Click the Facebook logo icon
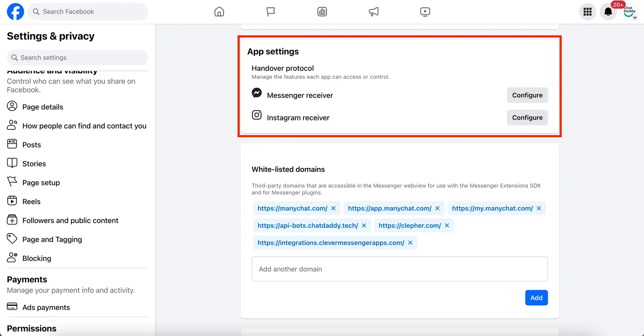This screenshot has width=644, height=336. [15, 12]
